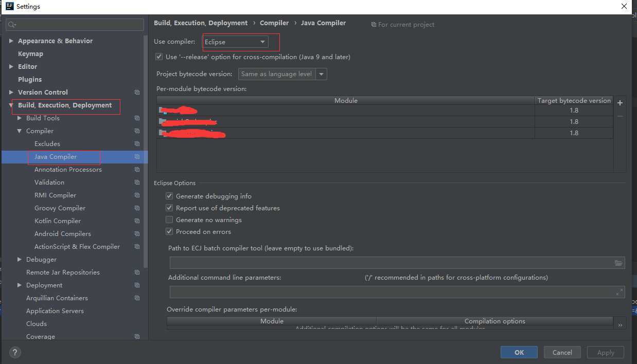Browse for ECJ batch compiler tool folder icon
Viewport: 637px width, 364px height.
click(618, 263)
